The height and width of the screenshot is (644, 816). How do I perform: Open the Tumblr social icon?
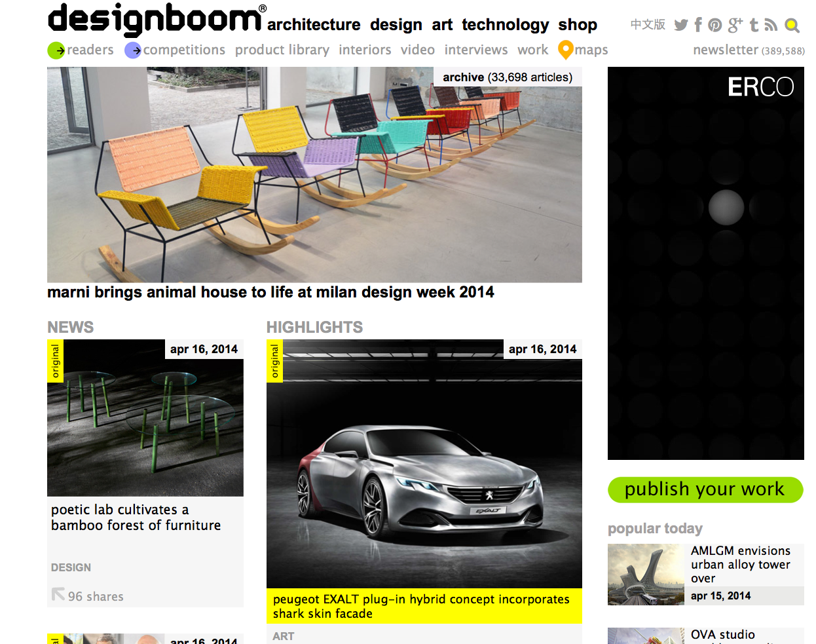tap(754, 25)
